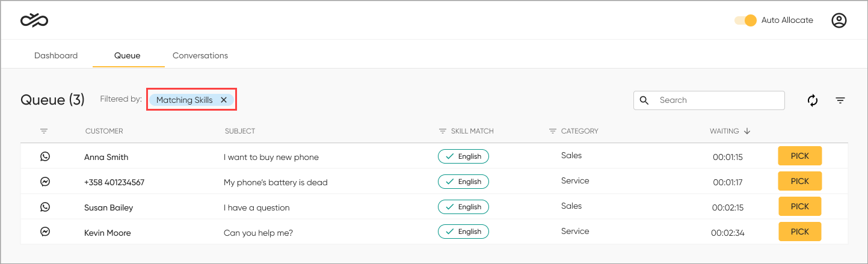Select customer name Susan Bailey
This screenshot has width=868, height=264.
click(x=109, y=207)
